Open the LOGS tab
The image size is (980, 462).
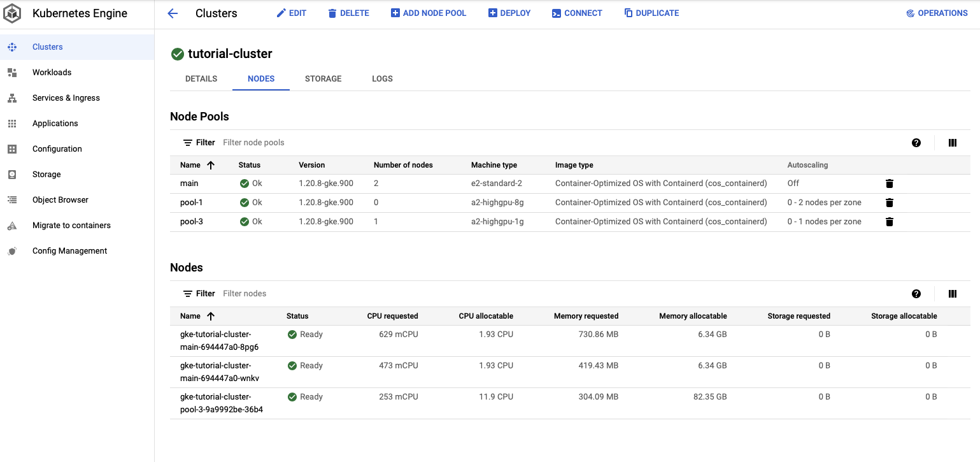pyautogui.click(x=383, y=79)
